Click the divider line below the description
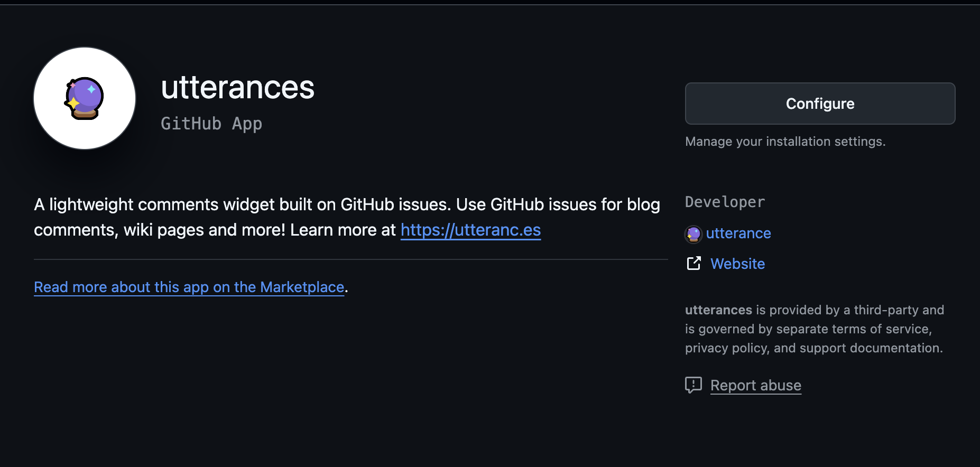The image size is (980, 467). (x=350, y=259)
